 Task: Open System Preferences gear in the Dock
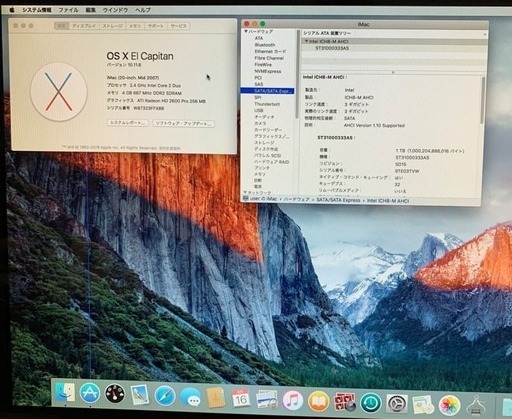click(397, 404)
